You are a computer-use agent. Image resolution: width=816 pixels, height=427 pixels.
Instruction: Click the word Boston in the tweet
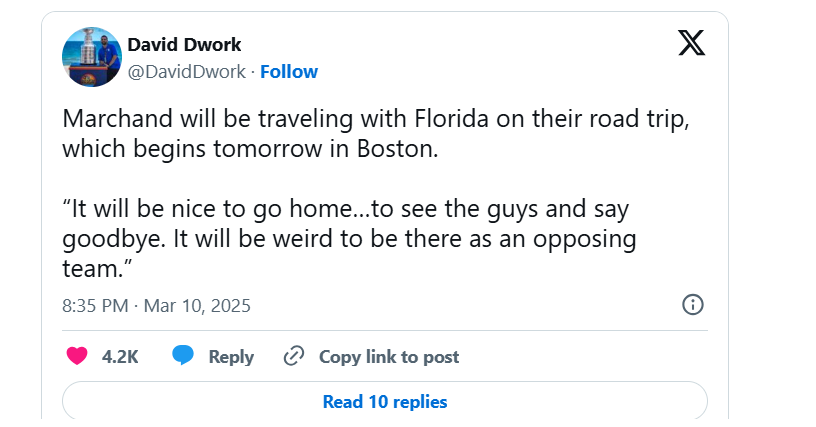pyautogui.click(x=397, y=149)
